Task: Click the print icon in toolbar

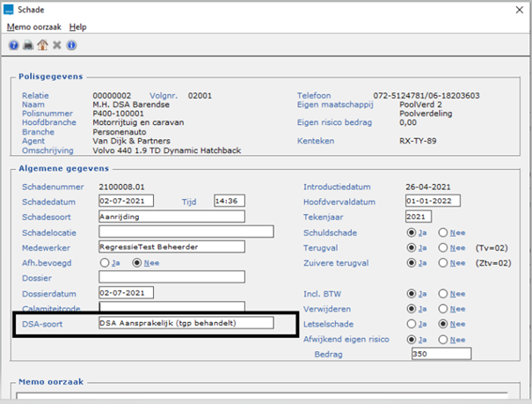Action: point(28,45)
